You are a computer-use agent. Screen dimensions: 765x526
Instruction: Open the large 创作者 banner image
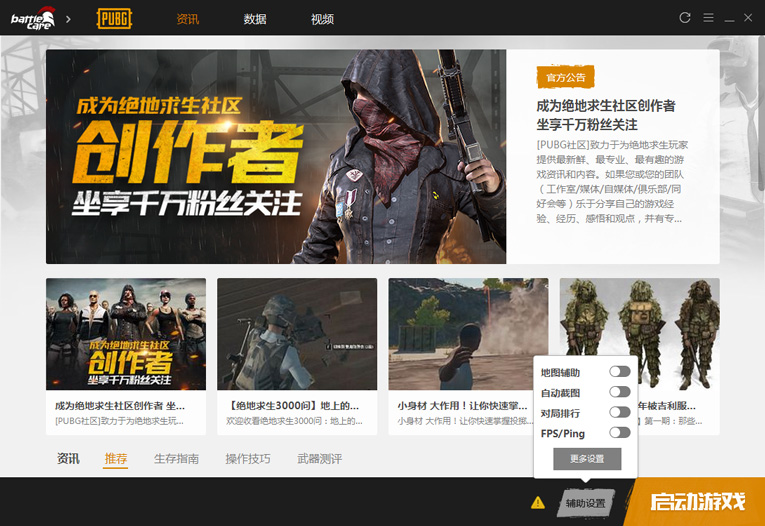coord(276,157)
